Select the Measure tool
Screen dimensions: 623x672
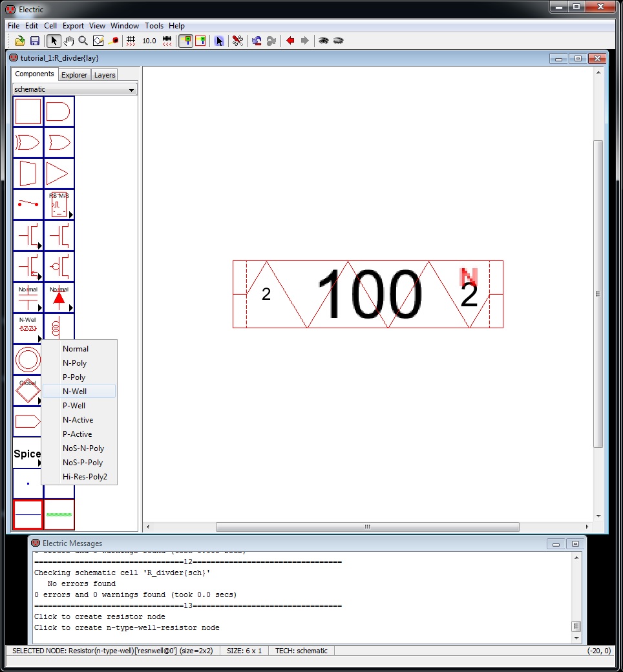(x=114, y=41)
